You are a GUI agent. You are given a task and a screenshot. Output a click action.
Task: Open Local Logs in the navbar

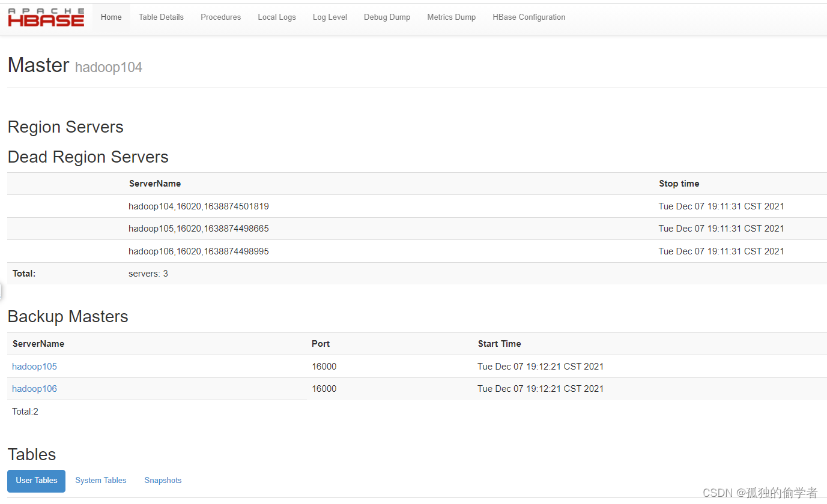click(x=277, y=17)
